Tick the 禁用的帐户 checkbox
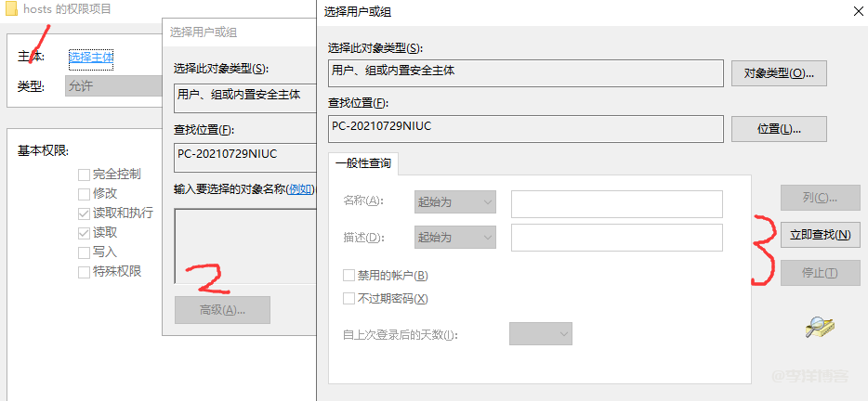 tap(349, 276)
